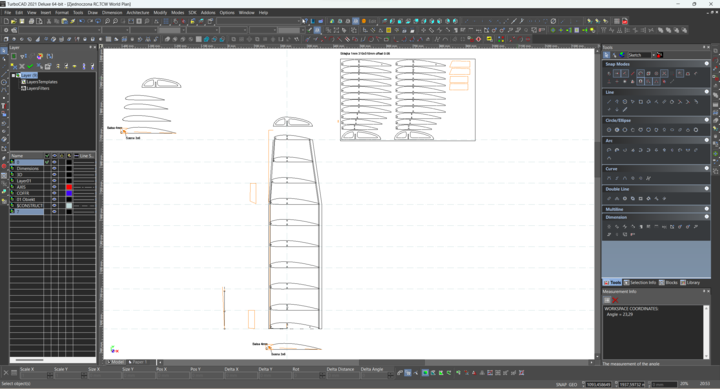Image resolution: width=720 pixels, height=389 pixels.
Task: Toggle visibility of COFFR layer
Action: point(54,193)
